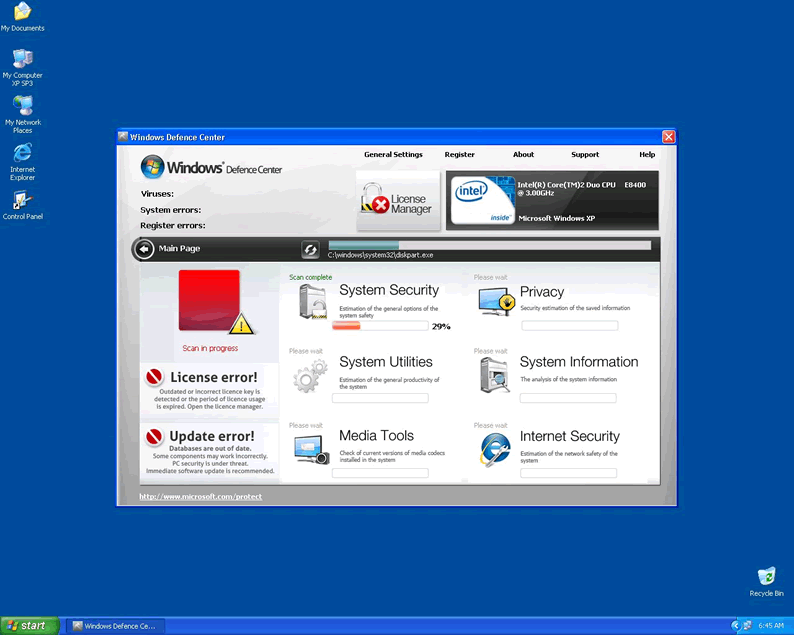Select the Support menu item
Screen dimensions: 794x635
coord(585,155)
